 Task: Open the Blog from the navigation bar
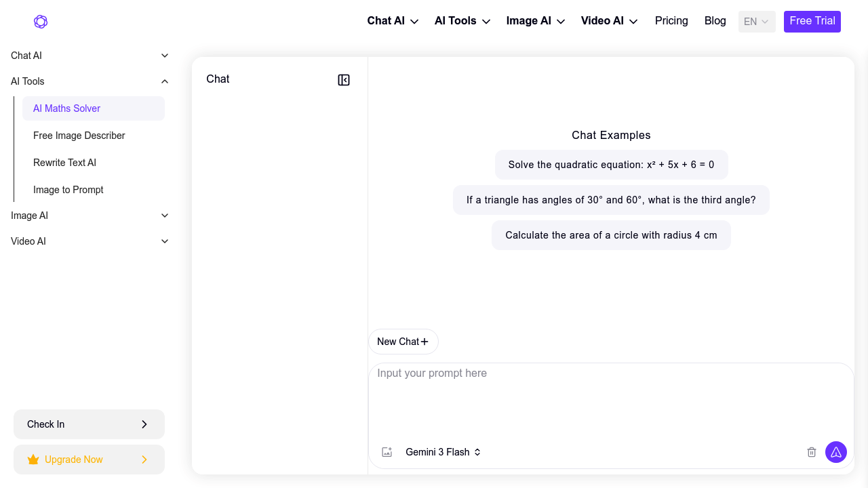point(715,21)
